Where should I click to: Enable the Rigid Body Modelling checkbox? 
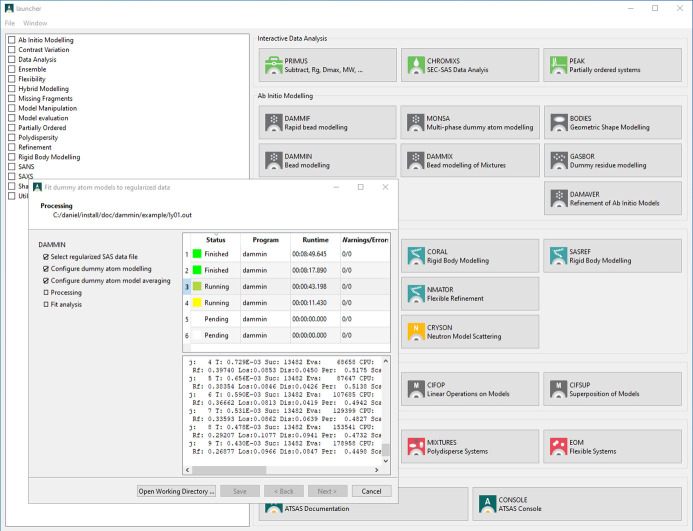point(11,157)
